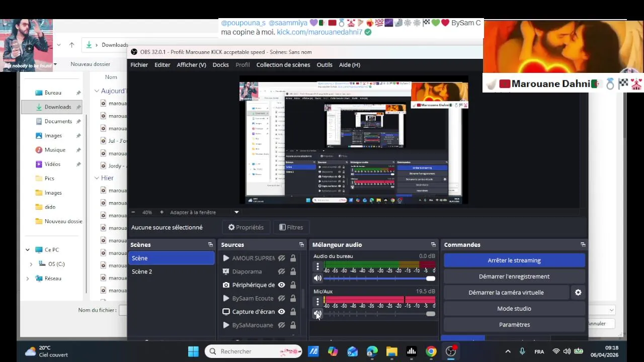Zoom in preview with plus icon

[x=162, y=212]
